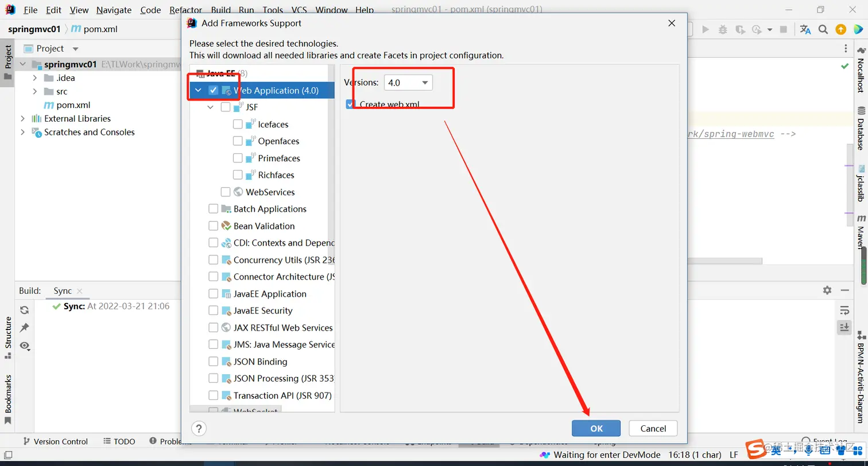This screenshot has width=868, height=466.
Task: Click Run with Coverage icon
Action: pyautogui.click(x=740, y=29)
